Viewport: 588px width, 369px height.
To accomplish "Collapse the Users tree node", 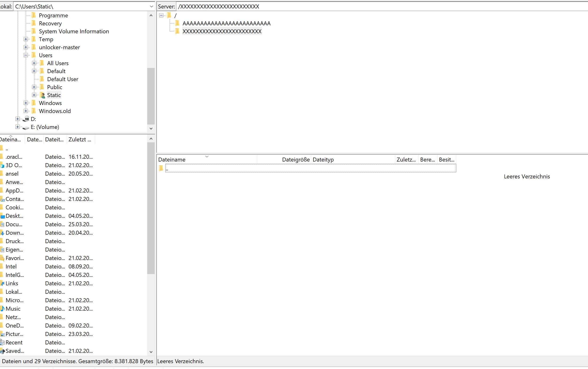I will click(x=26, y=55).
